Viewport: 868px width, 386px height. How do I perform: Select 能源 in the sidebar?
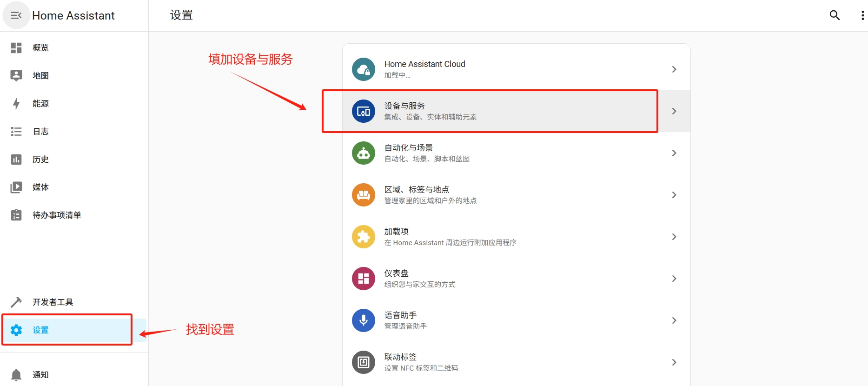(74, 104)
